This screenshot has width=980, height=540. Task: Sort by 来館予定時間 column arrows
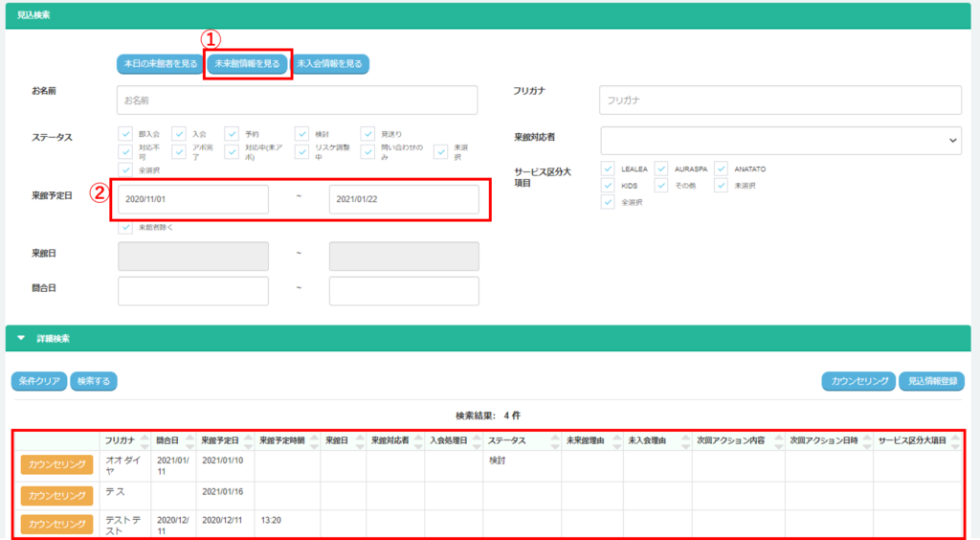click(313, 440)
